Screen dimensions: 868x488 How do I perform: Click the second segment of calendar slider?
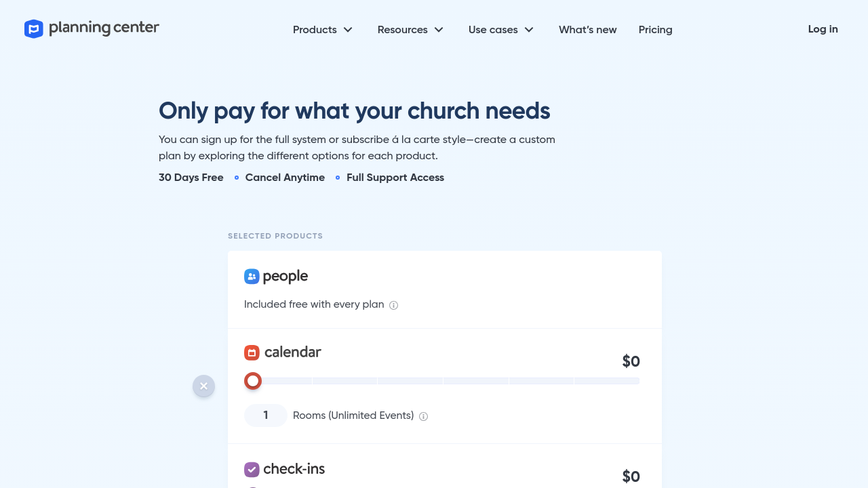[344, 381]
